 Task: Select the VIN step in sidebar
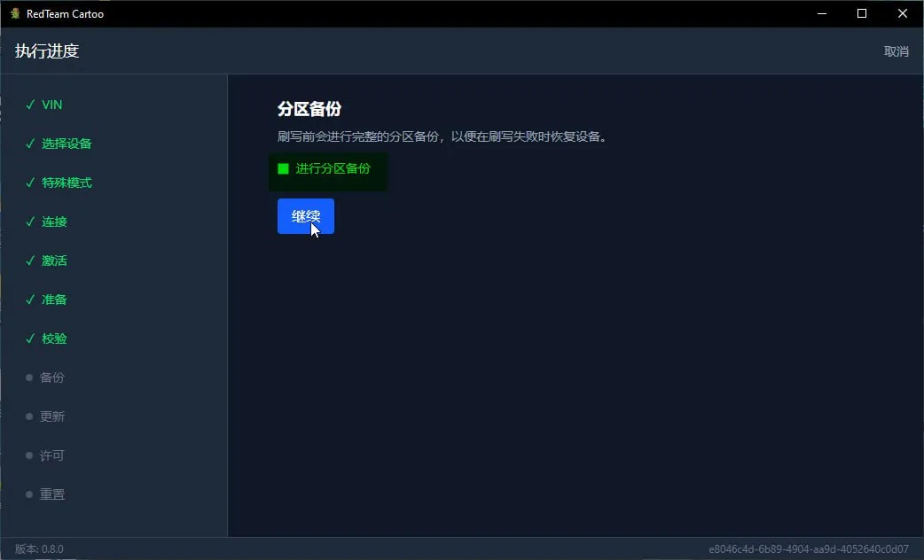(44, 105)
